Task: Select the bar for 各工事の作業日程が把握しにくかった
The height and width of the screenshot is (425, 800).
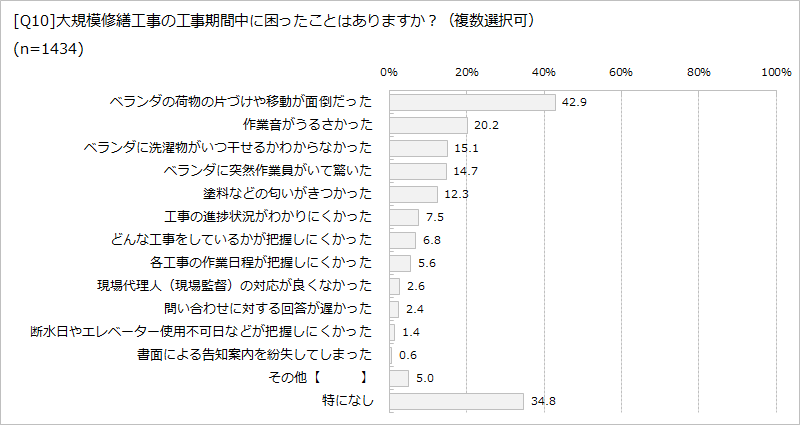Action: (x=400, y=263)
